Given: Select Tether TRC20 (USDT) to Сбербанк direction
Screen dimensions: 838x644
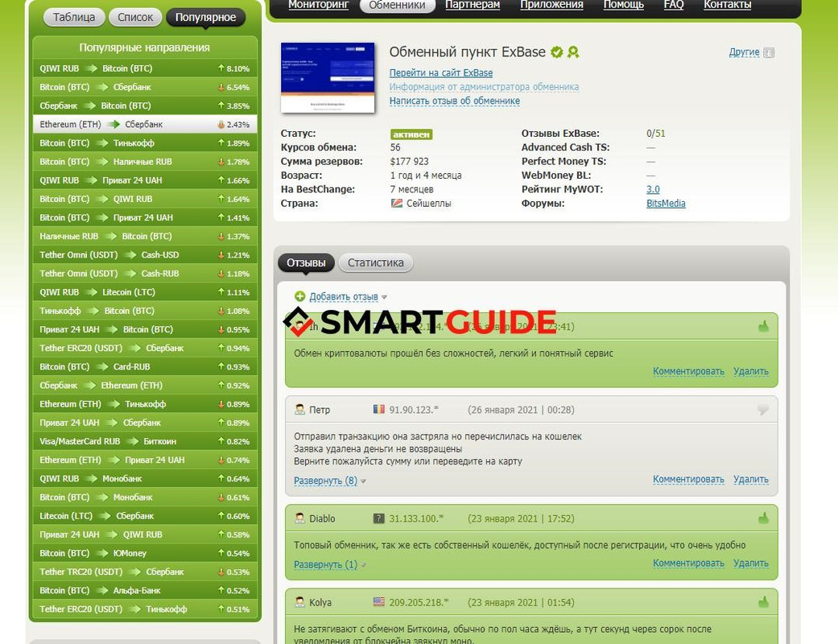Looking at the screenshot, I should pos(145,572).
